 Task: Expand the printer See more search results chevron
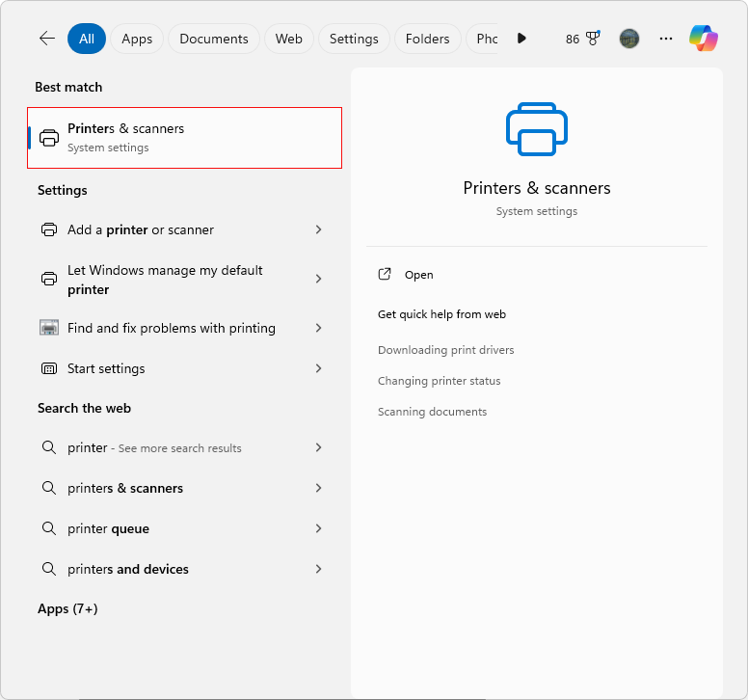[319, 447]
